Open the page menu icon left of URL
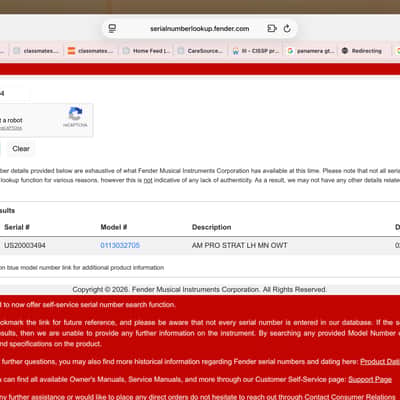This screenshot has height=400, width=400. (112, 29)
